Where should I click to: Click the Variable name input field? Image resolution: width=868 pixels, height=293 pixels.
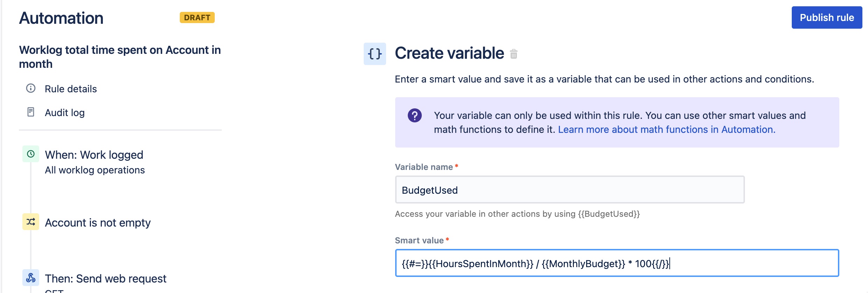click(x=569, y=190)
